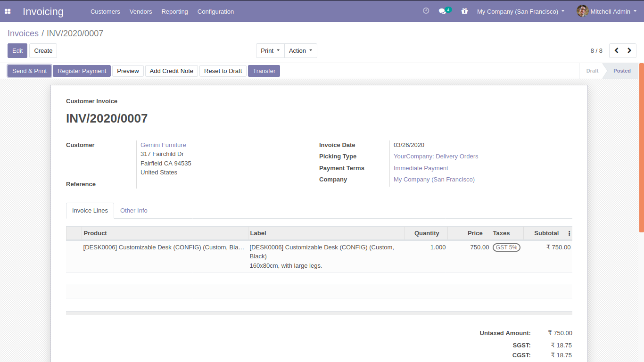
Task: Open the apps grid menu icon
Action: 8,11
